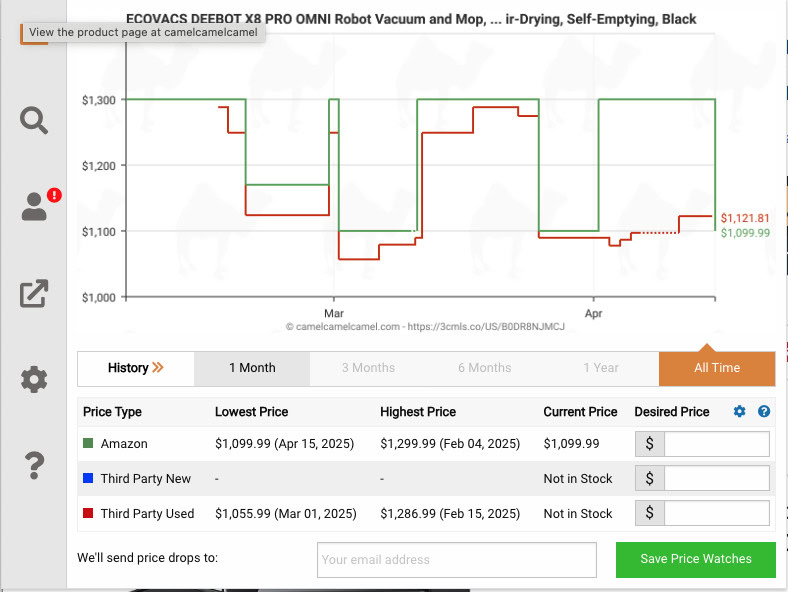Viewport: 788px width, 592px height.
Task: Click the external link sidebar icon
Action: click(x=34, y=293)
